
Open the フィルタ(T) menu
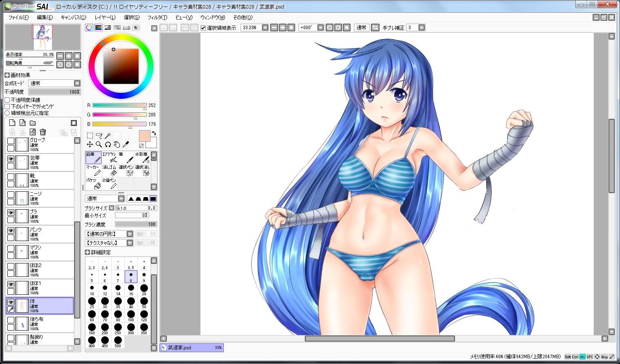pyautogui.click(x=157, y=17)
